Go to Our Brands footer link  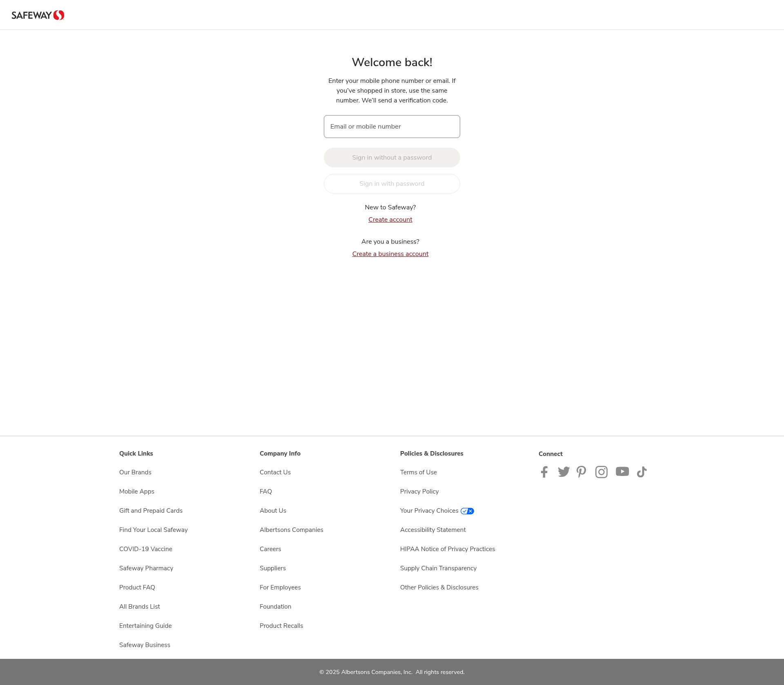coord(135,472)
